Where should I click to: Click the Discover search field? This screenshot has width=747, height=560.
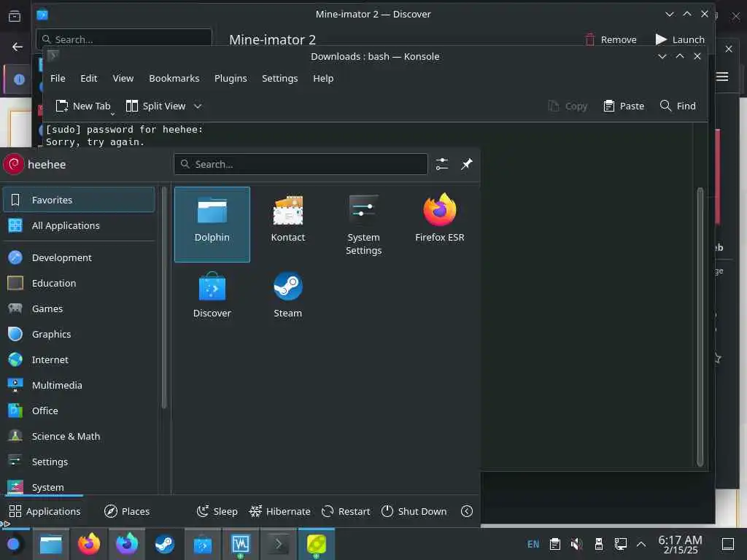(124, 38)
